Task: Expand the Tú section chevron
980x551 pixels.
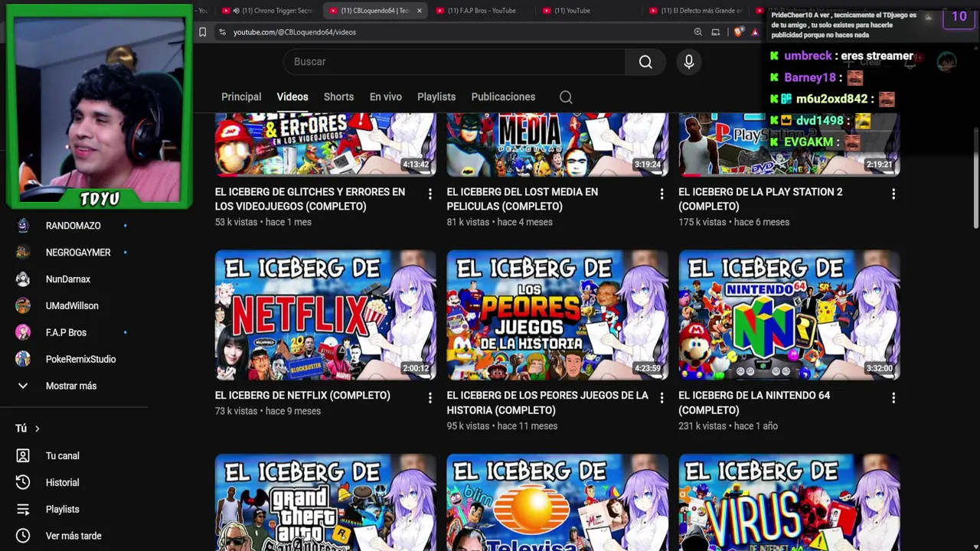Action: coord(37,429)
